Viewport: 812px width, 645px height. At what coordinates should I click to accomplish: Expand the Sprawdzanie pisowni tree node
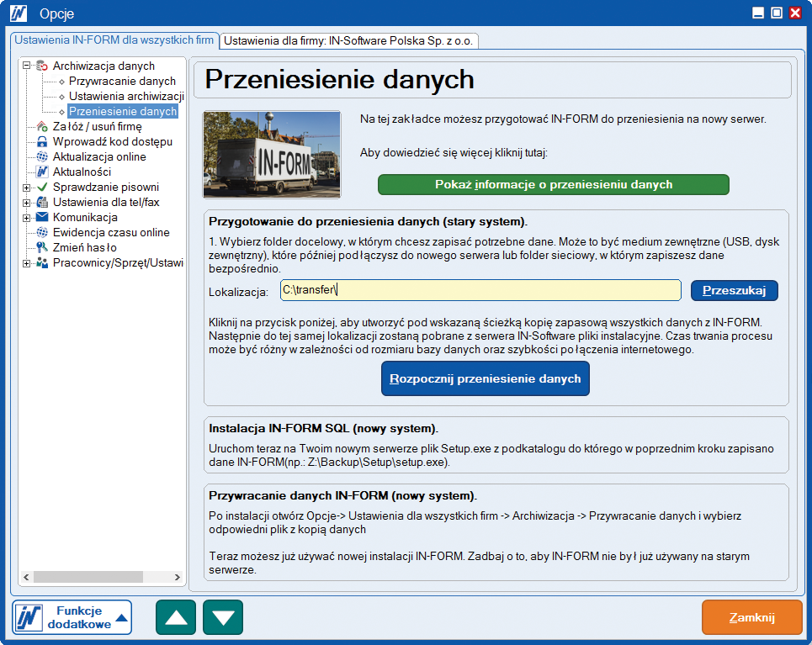pos(27,187)
